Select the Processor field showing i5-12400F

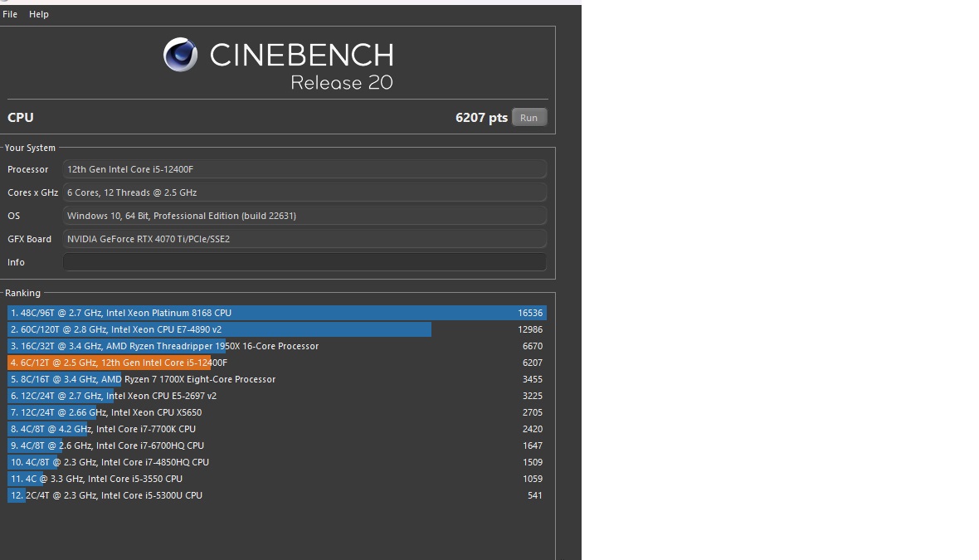pos(304,169)
